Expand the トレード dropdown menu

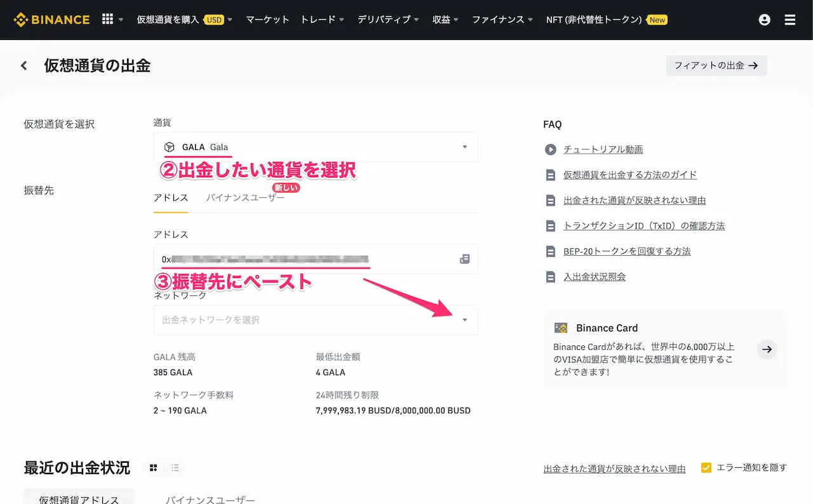323,20
